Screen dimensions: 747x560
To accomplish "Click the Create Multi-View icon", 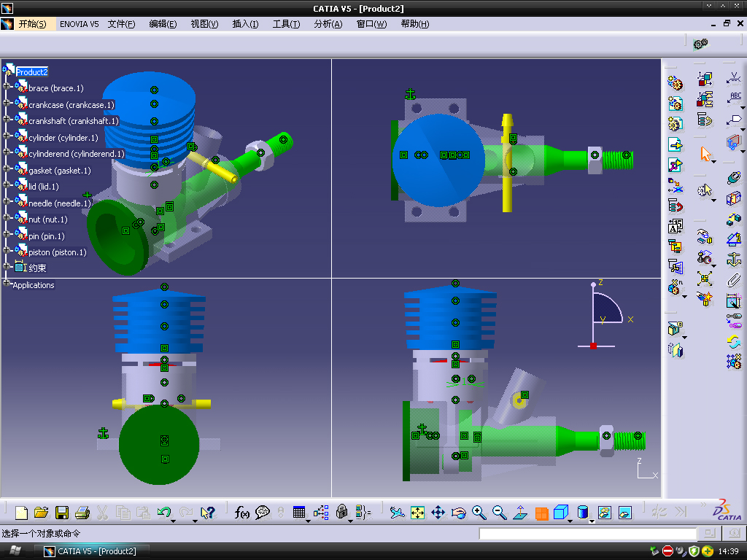I will coord(541,513).
